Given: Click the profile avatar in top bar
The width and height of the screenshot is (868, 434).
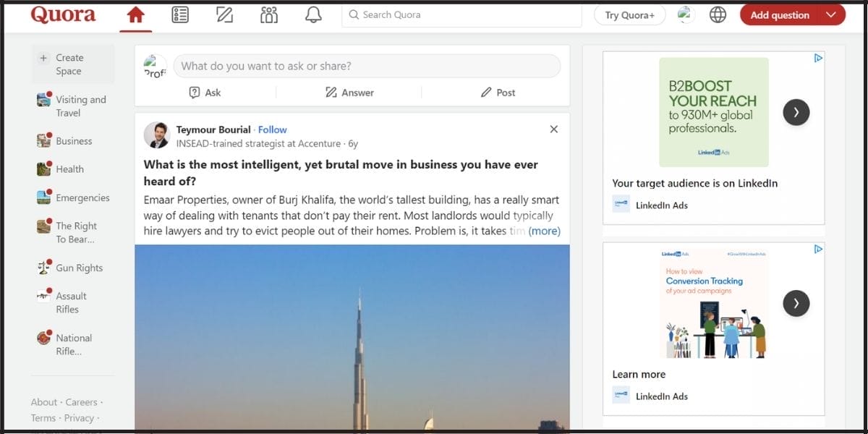Looking at the screenshot, I should click(685, 15).
